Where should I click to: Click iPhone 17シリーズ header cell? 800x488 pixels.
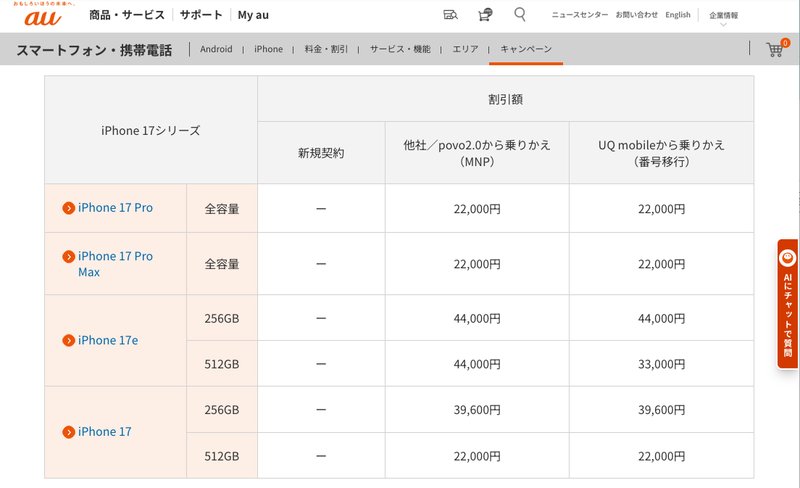click(151, 130)
